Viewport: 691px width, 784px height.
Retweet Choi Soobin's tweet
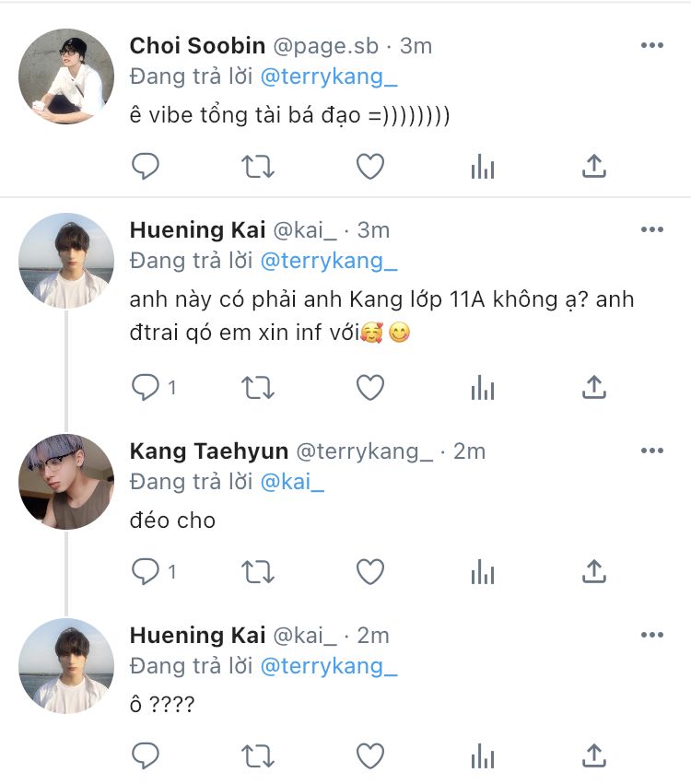(x=258, y=166)
